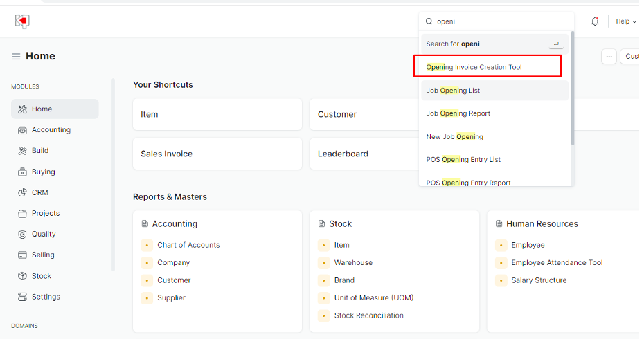Open Stock Reconciliation link
The width and height of the screenshot is (644, 339).
point(368,315)
